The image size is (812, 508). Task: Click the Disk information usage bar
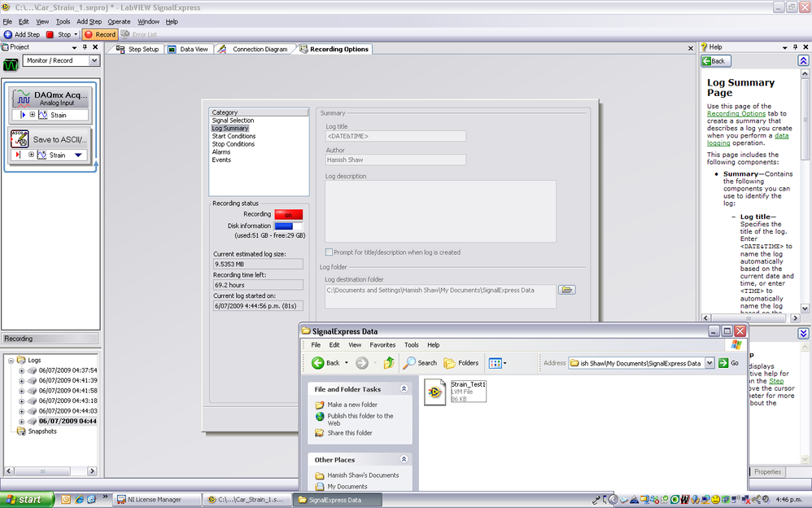point(289,226)
